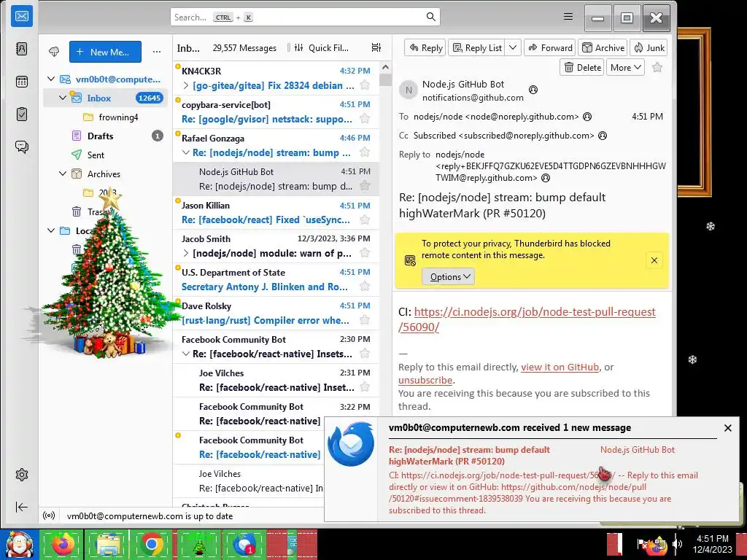The width and height of the screenshot is (747, 560).
Task: Open the Calendar space
Action: [22, 82]
